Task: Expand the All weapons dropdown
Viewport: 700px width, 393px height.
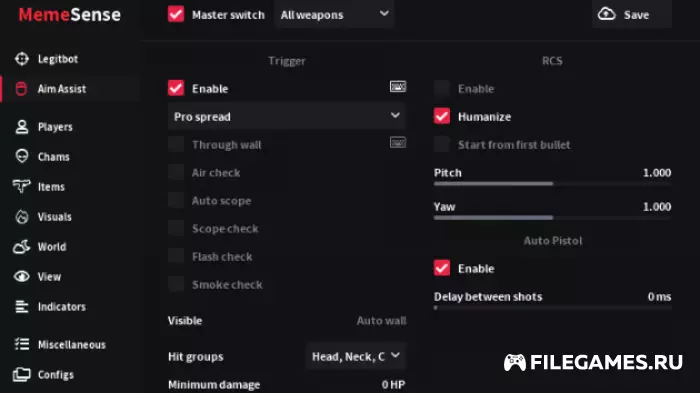Action: (334, 15)
